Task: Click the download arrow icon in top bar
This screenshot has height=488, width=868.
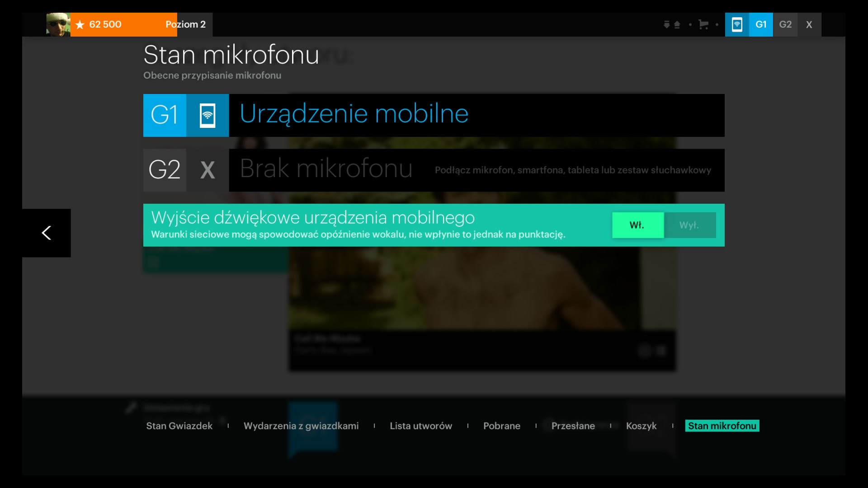Action: coord(666,24)
